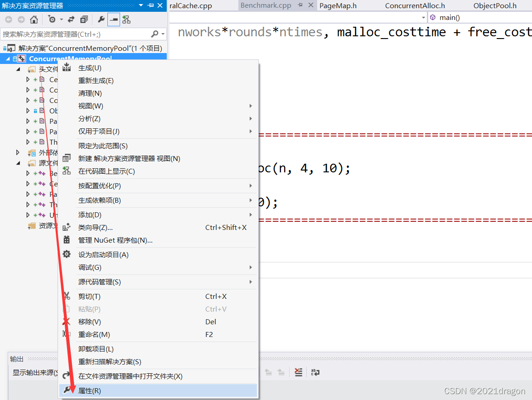Click 设为启动项目(A)
The image size is (532, 400).
coord(158,255)
